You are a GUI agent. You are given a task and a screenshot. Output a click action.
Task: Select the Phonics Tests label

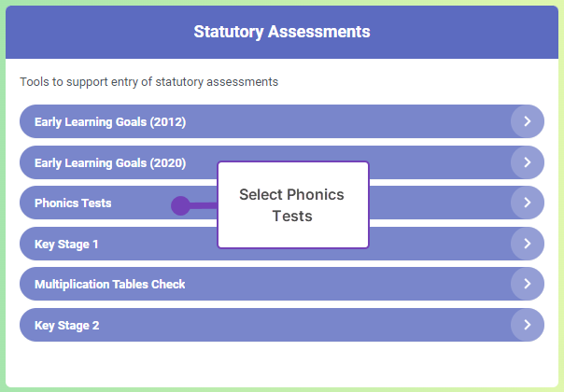point(73,203)
